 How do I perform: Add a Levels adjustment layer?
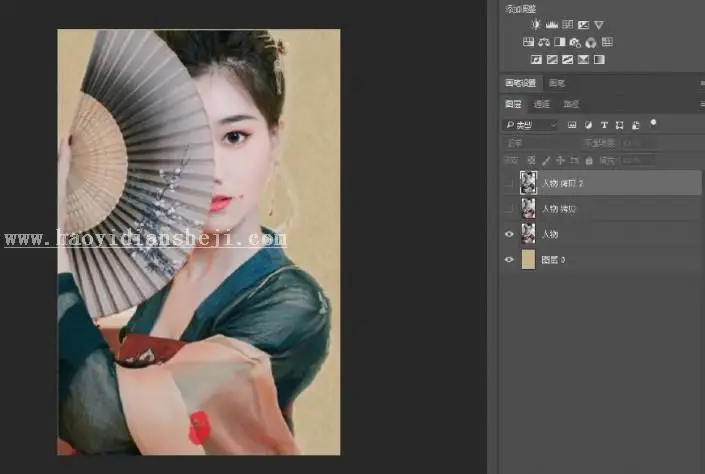(x=552, y=25)
